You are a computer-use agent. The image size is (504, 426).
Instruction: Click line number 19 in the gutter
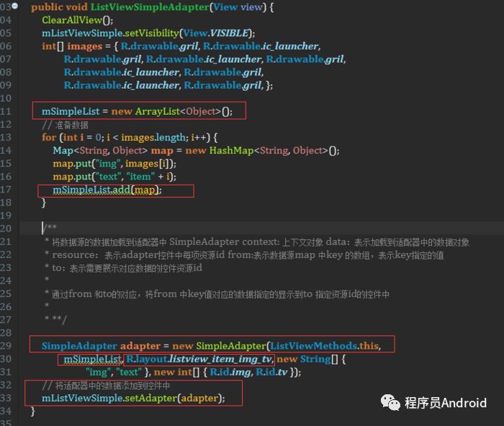[x=6, y=216]
